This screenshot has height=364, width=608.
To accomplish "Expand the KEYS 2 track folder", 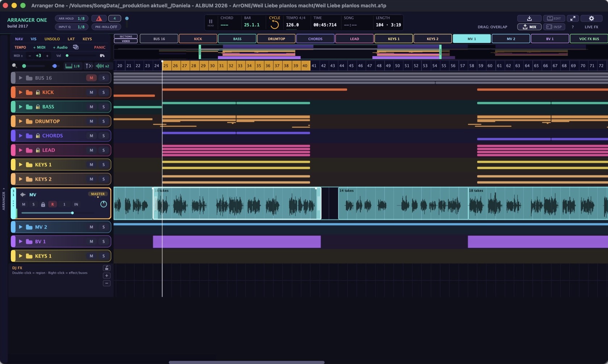I will click(21, 179).
